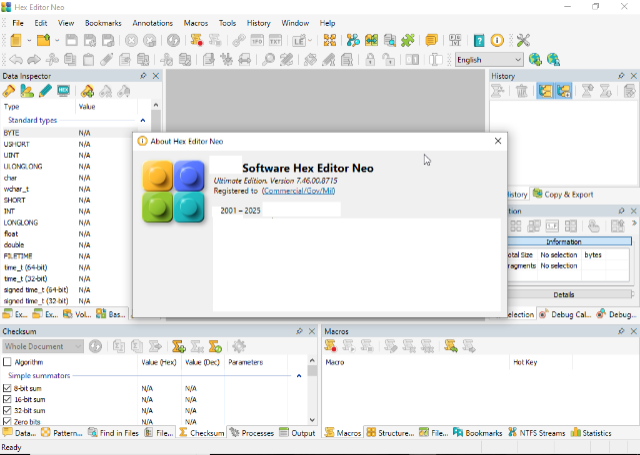
Task: Switch to the Copy & Export tab
Action: (563, 195)
